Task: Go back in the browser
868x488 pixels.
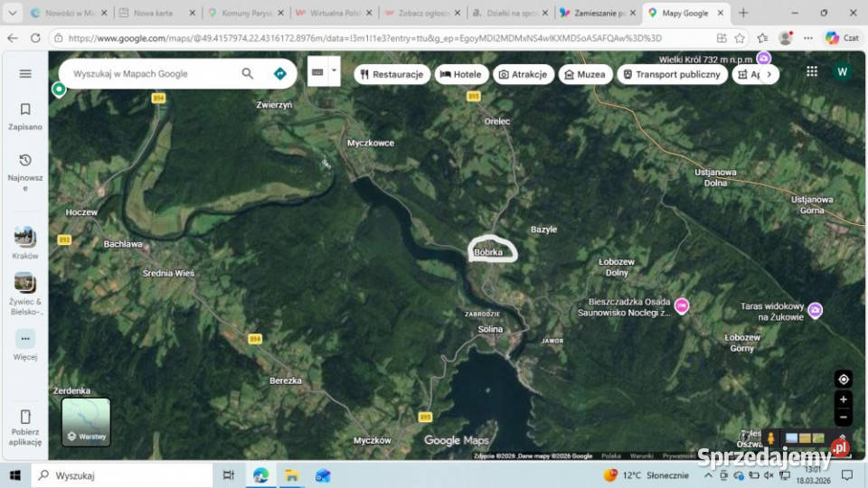Action: [x=12, y=38]
